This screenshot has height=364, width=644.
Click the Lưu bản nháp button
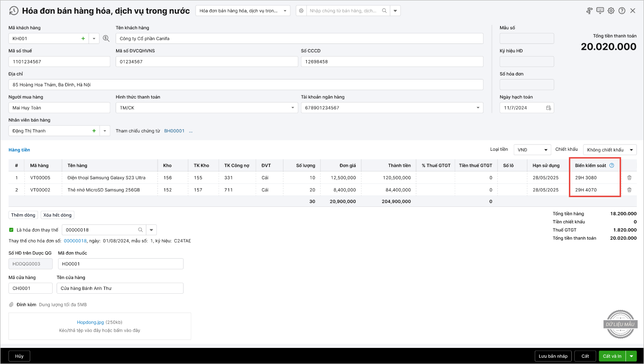552,356
